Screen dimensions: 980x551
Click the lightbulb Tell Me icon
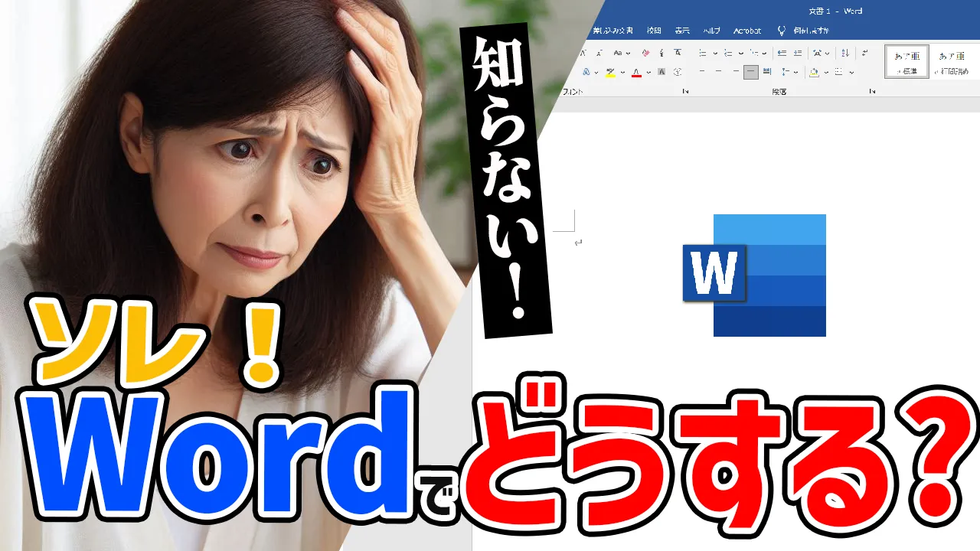[x=781, y=31]
